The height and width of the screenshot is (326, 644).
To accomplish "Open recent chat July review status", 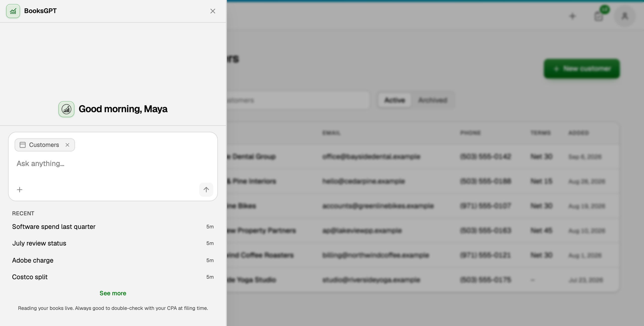I will coord(113,243).
